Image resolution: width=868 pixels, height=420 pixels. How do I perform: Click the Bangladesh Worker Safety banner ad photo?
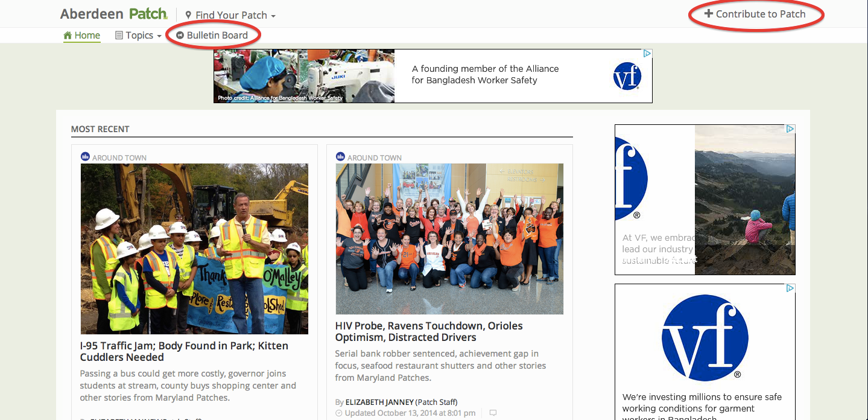coord(304,76)
